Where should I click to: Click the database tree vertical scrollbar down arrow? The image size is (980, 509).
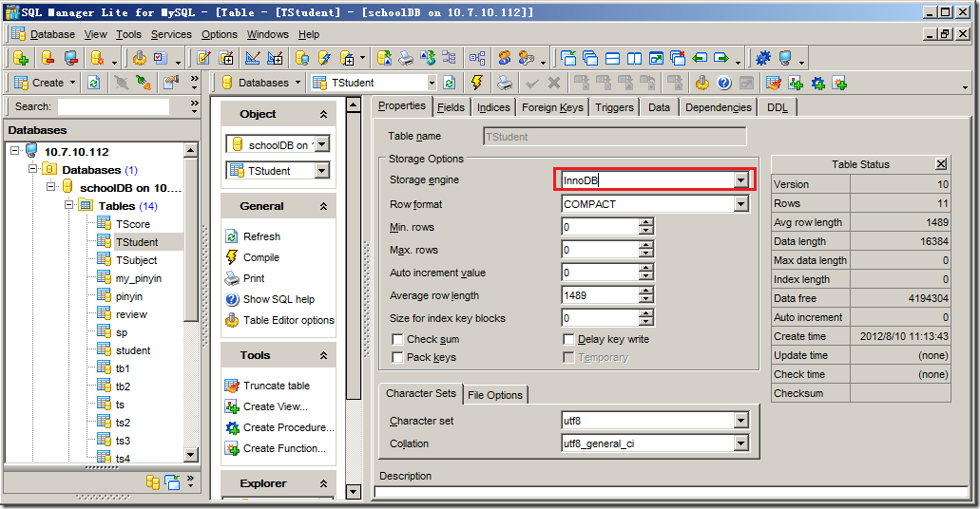(x=191, y=455)
